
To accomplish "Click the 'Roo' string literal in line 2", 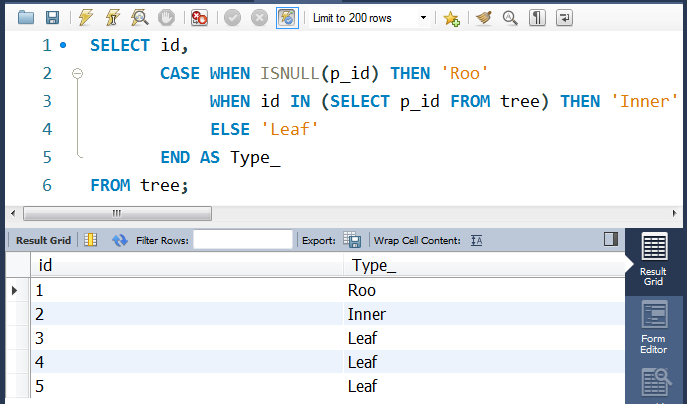I will pyautogui.click(x=465, y=73).
